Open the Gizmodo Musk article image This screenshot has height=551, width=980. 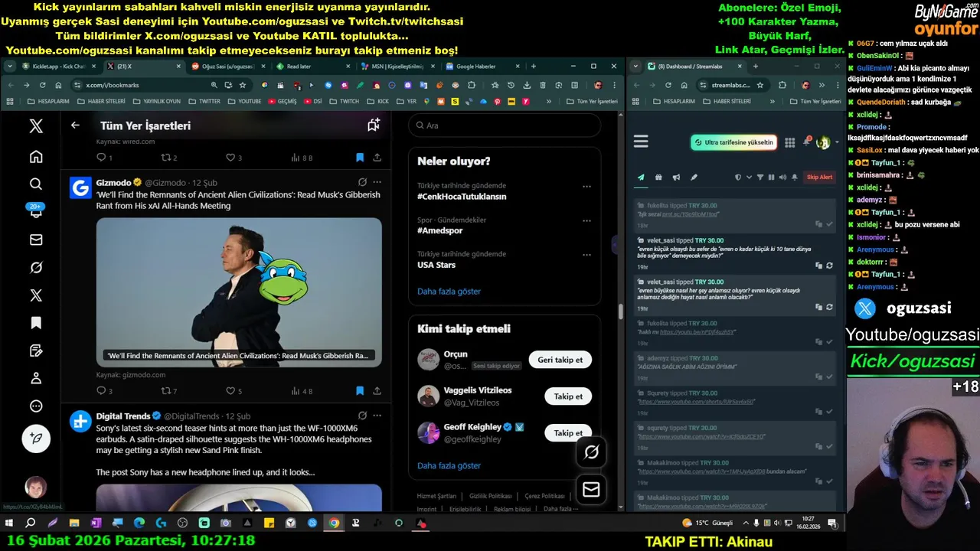239,292
